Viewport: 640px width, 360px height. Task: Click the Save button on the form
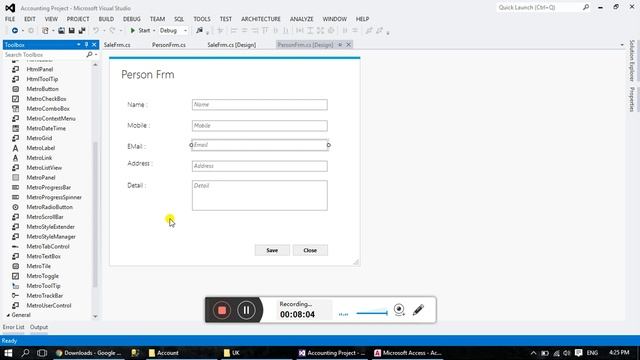[272, 250]
